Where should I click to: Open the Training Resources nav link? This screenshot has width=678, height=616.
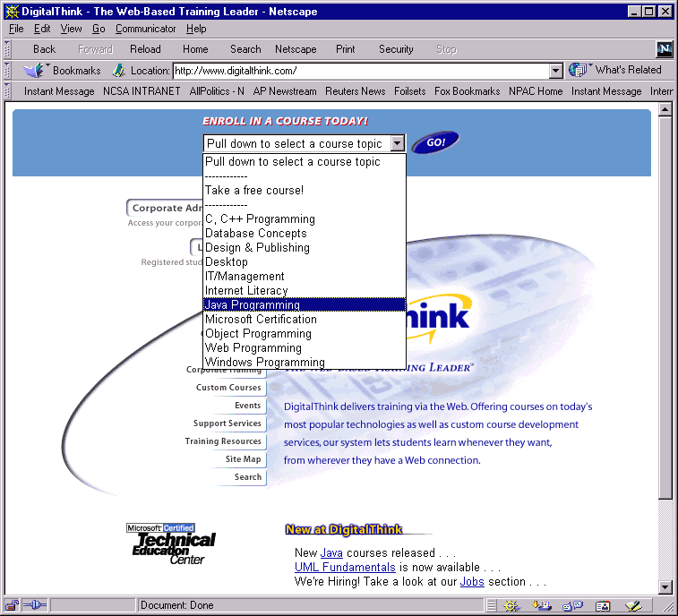click(223, 441)
